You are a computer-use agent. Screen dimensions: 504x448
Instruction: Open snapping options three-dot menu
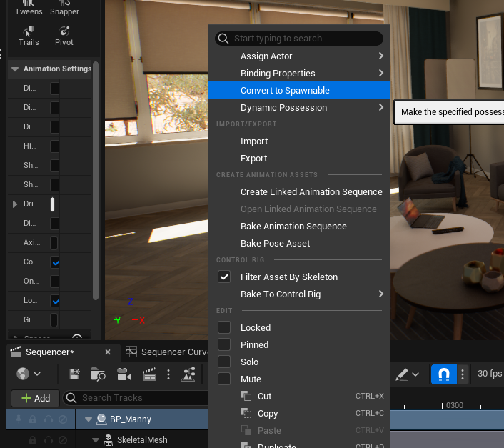(x=463, y=374)
